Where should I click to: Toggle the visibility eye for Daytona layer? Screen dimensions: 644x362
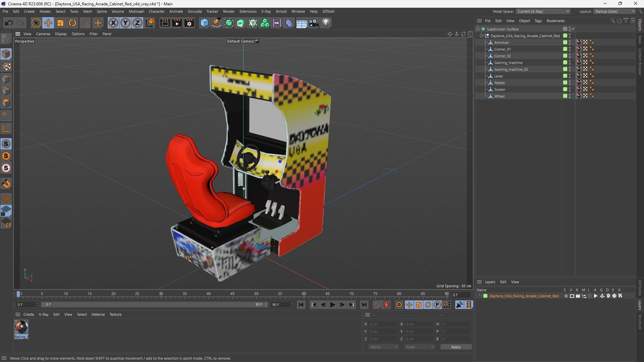coord(572,296)
